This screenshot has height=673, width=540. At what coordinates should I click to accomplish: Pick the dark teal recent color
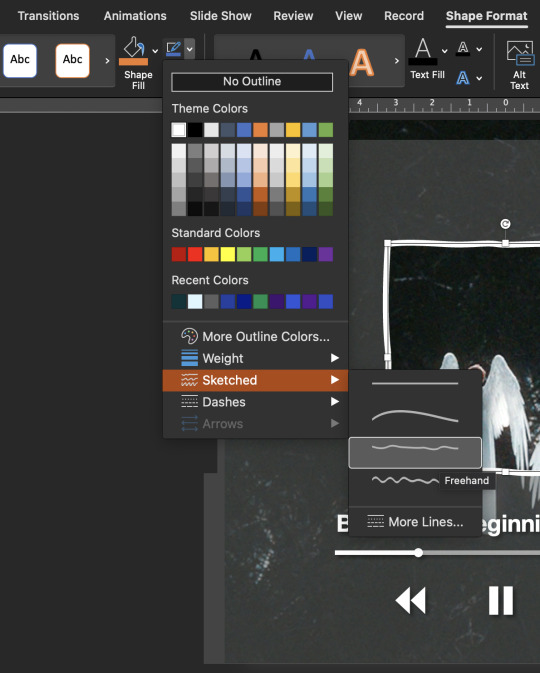coord(179,301)
